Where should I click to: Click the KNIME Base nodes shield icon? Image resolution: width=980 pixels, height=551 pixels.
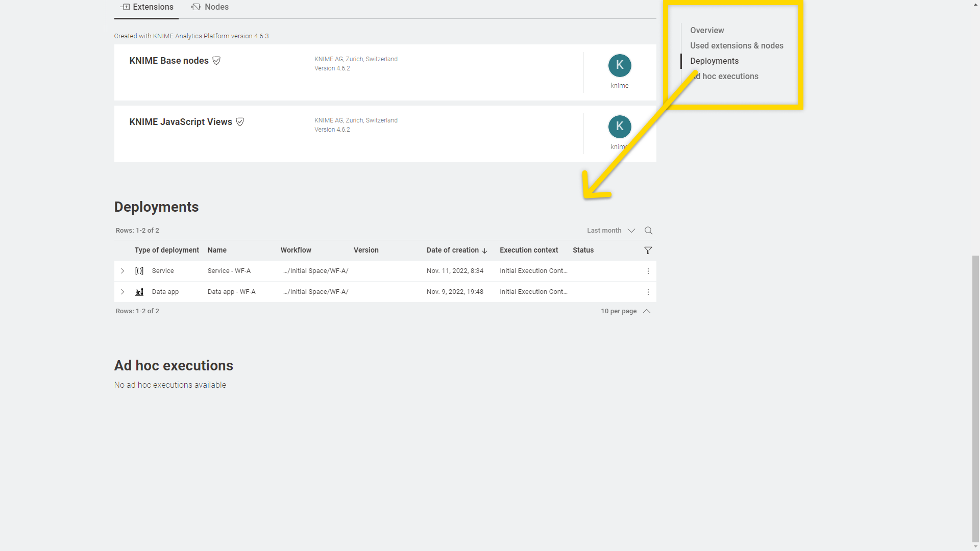(x=217, y=61)
